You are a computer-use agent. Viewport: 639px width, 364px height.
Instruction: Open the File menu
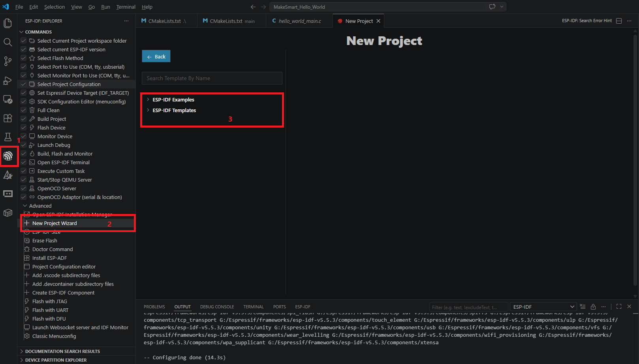19,7
